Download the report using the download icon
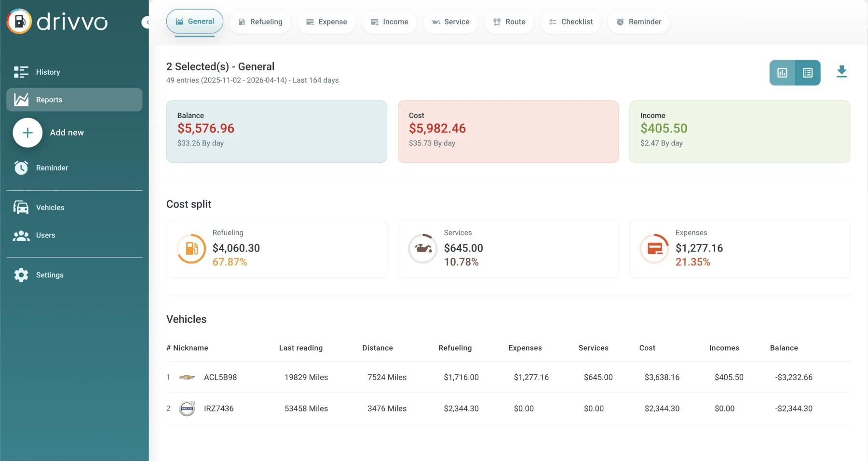868x461 pixels. pyautogui.click(x=841, y=72)
